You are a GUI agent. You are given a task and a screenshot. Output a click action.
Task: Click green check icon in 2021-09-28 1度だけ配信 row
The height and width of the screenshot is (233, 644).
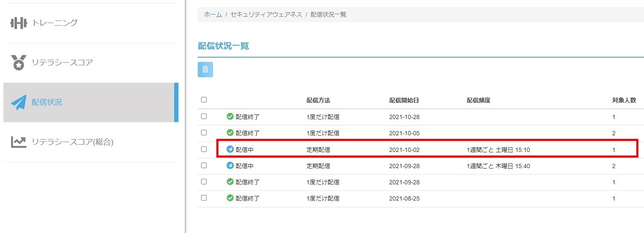(230, 182)
